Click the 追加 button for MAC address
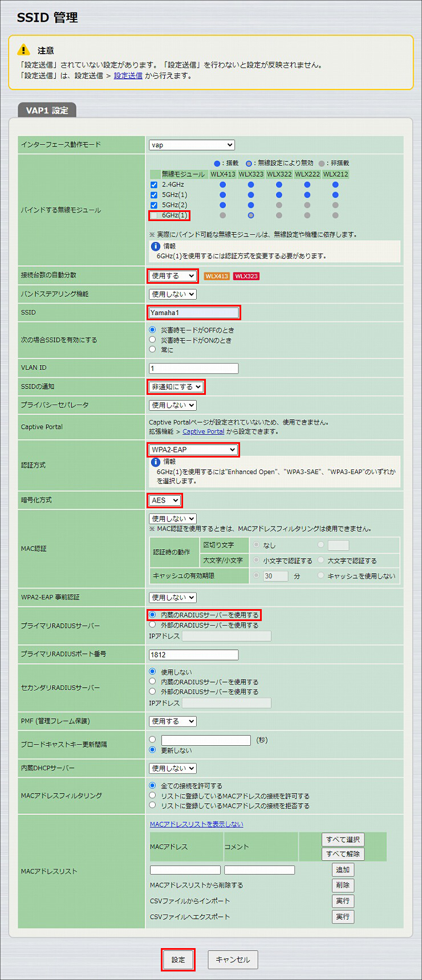This screenshot has height=980, width=422. (343, 869)
